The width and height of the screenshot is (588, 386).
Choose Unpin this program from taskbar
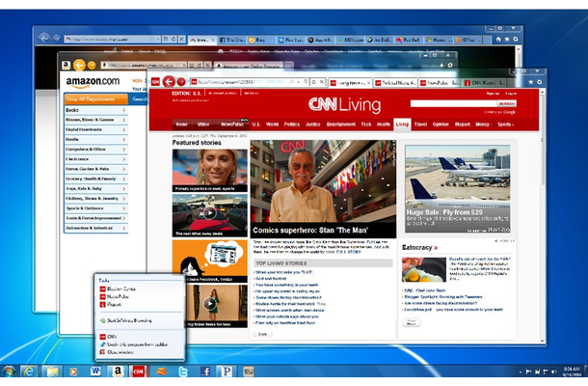139,345
